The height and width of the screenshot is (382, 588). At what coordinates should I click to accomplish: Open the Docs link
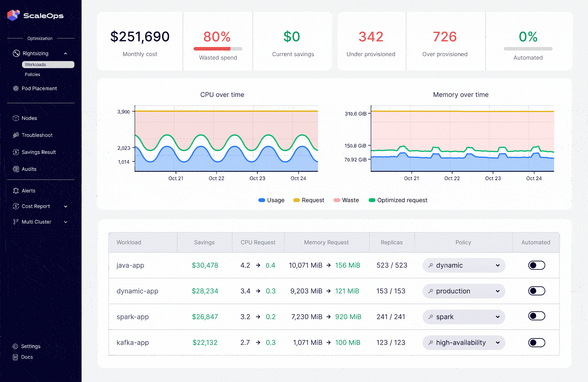pyautogui.click(x=27, y=357)
